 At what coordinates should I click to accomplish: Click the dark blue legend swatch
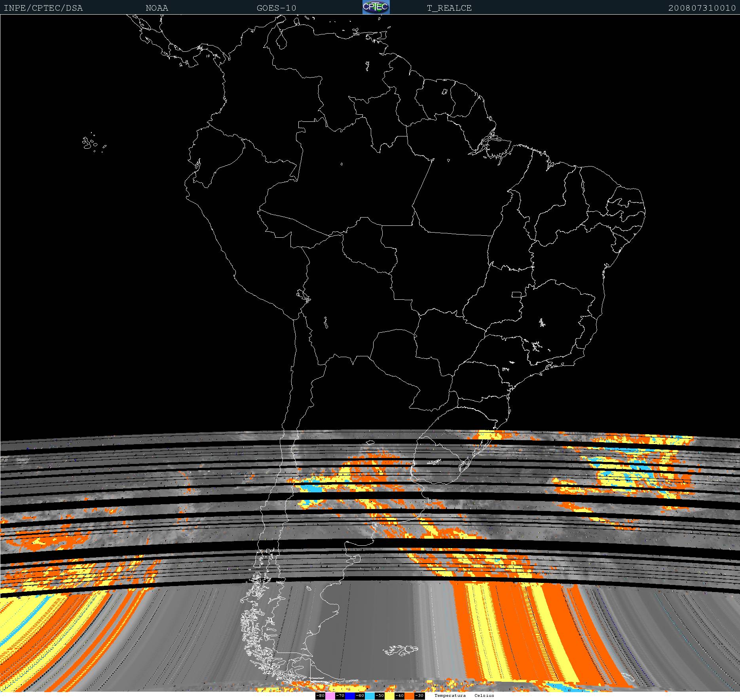(x=350, y=696)
